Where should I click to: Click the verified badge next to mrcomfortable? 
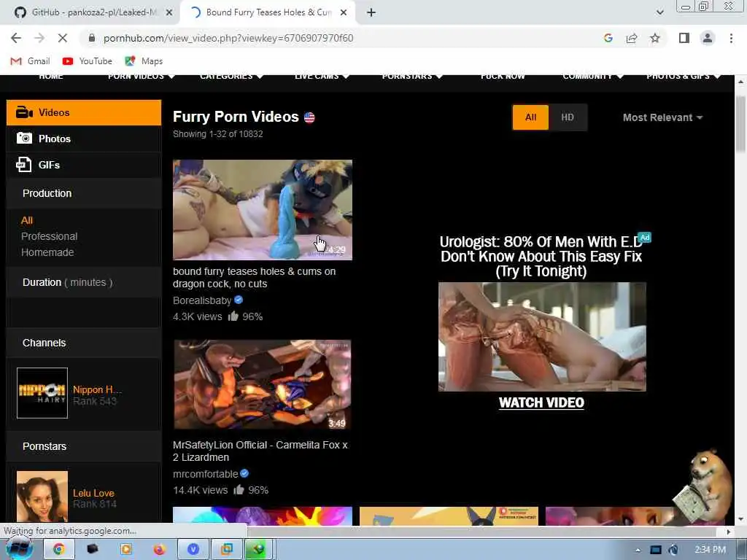click(x=244, y=473)
